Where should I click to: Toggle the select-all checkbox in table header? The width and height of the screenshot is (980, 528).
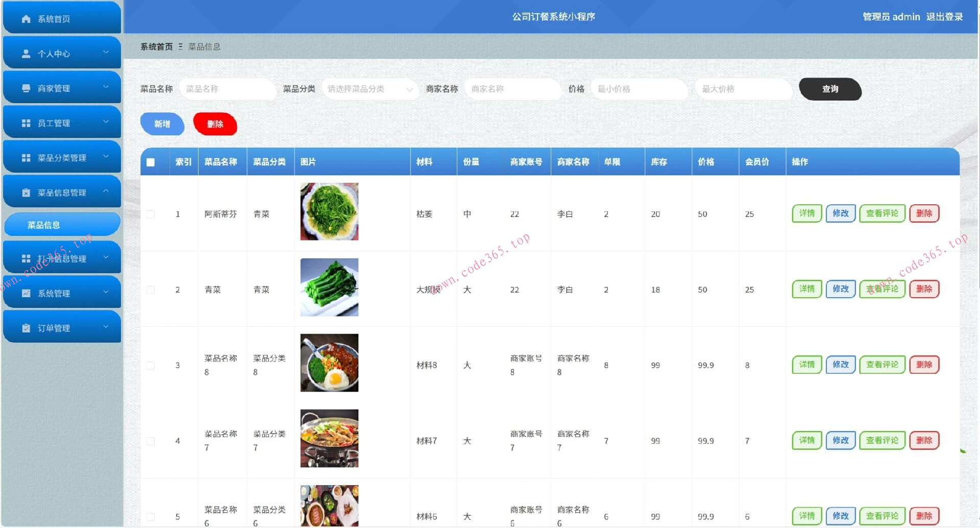click(150, 162)
